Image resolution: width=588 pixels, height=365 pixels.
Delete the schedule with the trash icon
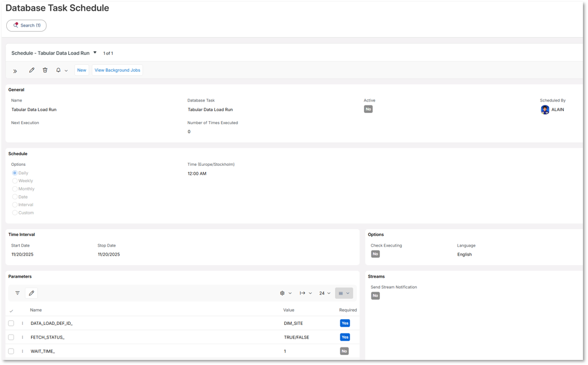(x=45, y=70)
